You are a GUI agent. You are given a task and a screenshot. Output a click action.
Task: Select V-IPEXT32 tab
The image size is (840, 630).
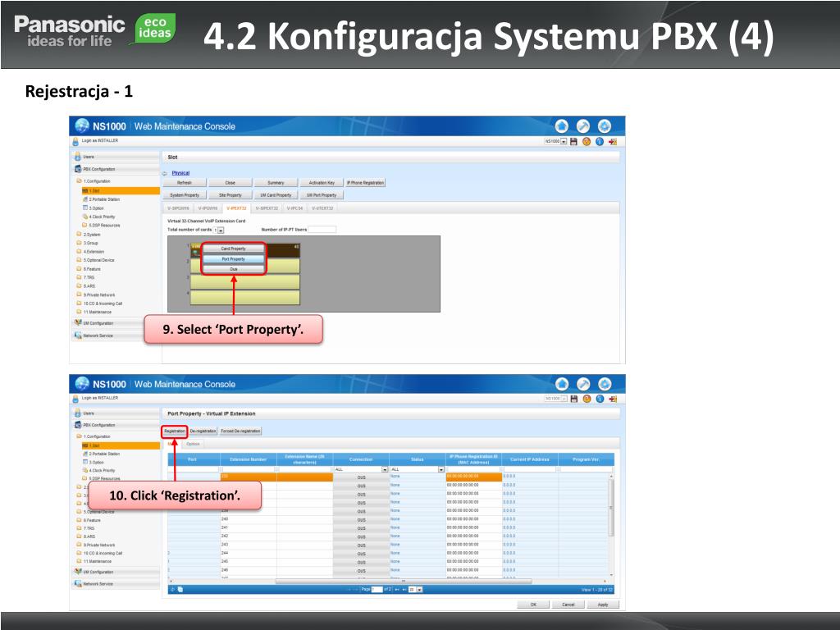236,208
